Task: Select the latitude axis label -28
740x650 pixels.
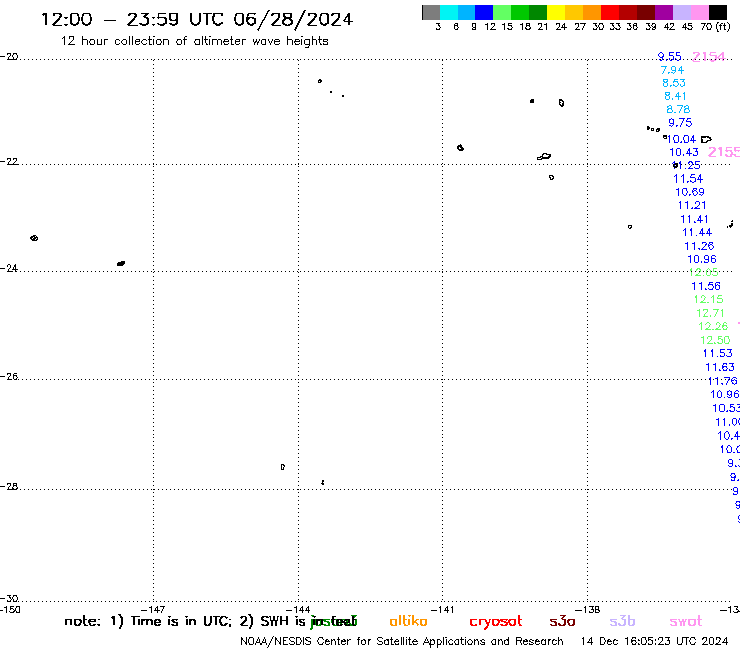Action: coord(9,486)
